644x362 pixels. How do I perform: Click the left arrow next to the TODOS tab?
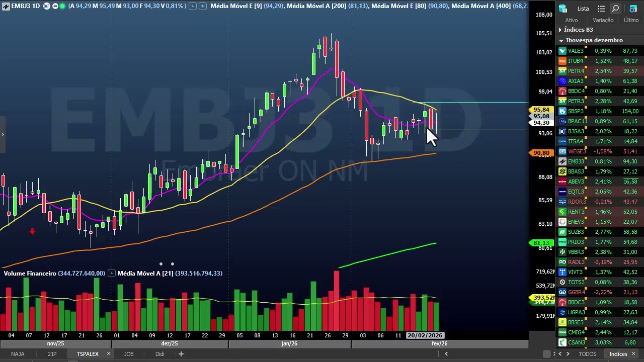560,354
